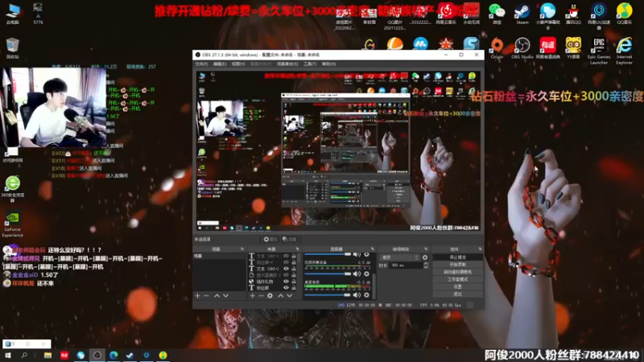Open Windows Start menu on taskbar
644x362 pixels.
pyautogui.click(x=7, y=355)
